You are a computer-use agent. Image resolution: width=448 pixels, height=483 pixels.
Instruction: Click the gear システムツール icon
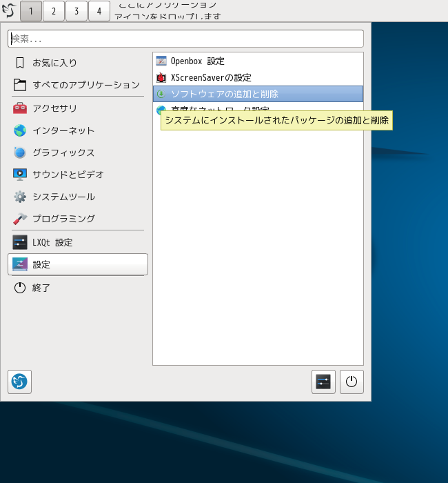click(20, 197)
